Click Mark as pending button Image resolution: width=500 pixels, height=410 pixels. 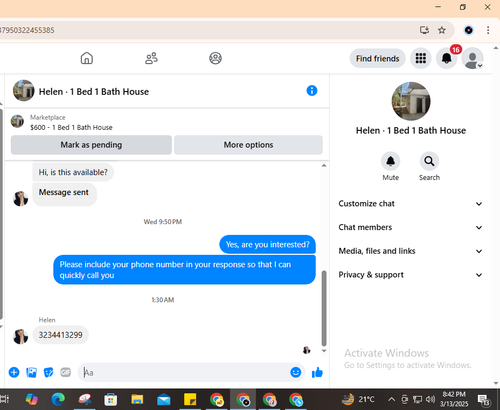(x=91, y=145)
